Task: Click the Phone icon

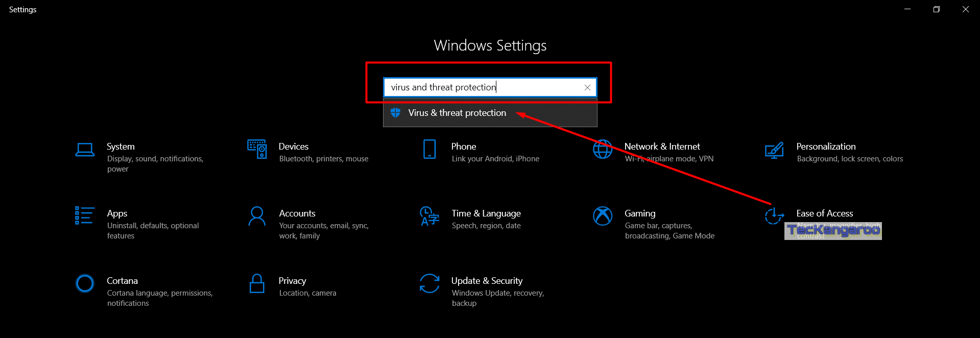Action: point(429,150)
